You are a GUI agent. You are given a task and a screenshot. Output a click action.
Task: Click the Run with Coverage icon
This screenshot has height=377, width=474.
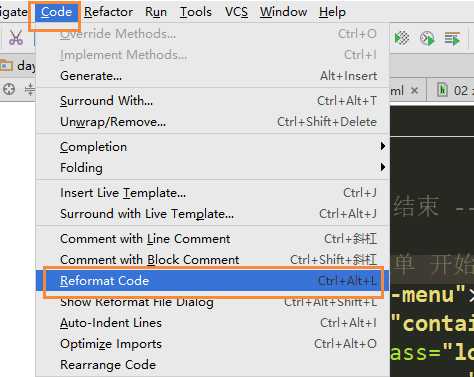(402, 38)
